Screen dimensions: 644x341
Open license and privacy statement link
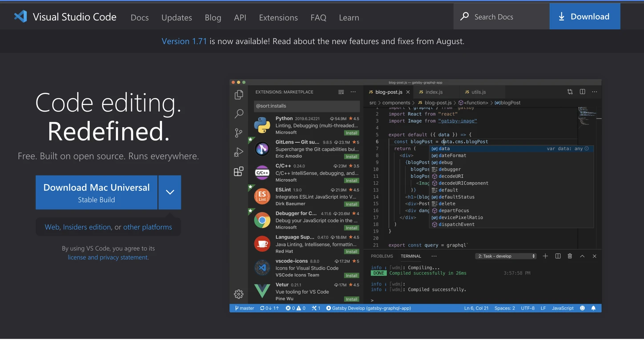click(108, 257)
